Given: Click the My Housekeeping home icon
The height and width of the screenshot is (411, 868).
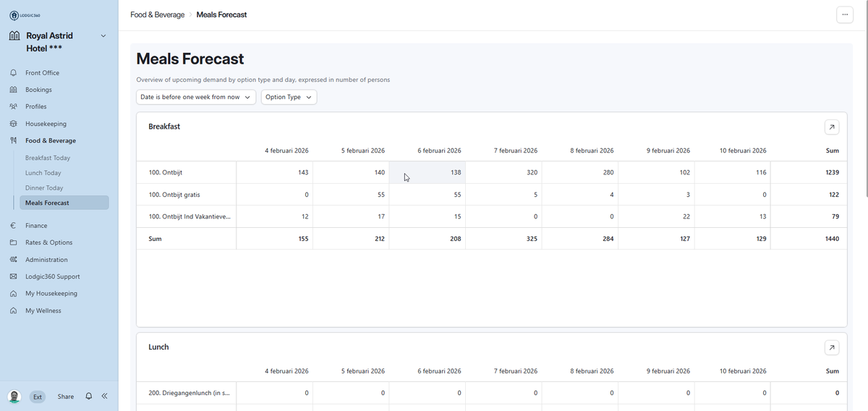Looking at the screenshot, I should 13,294.
